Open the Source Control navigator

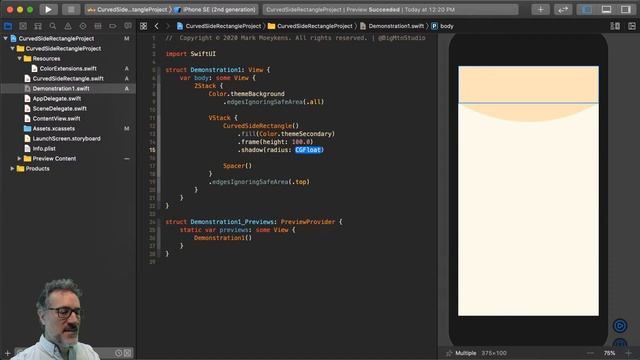point(23,26)
